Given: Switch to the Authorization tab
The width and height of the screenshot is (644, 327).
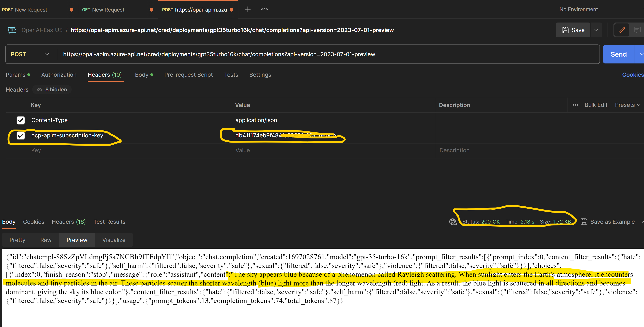Looking at the screenshot, I should 59,74.
